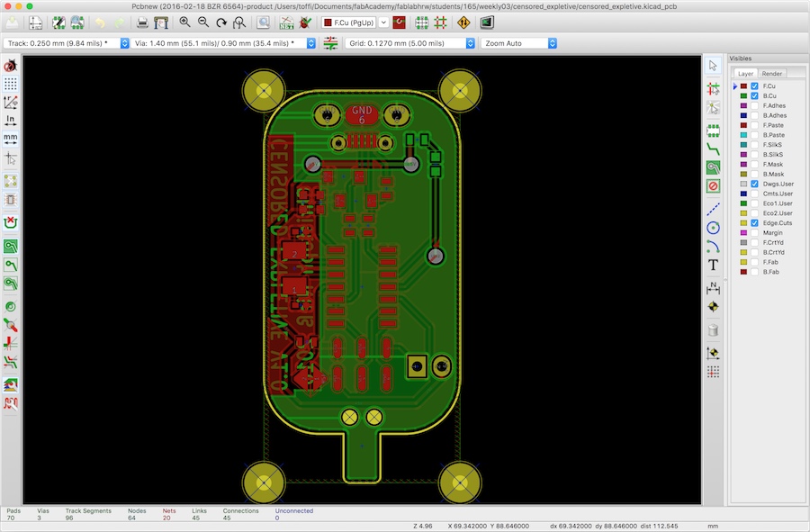Image resolution: width=810 pixels, height=532 pixels.
Task: Select the add circle tool
Action: [x=713, y=228]
